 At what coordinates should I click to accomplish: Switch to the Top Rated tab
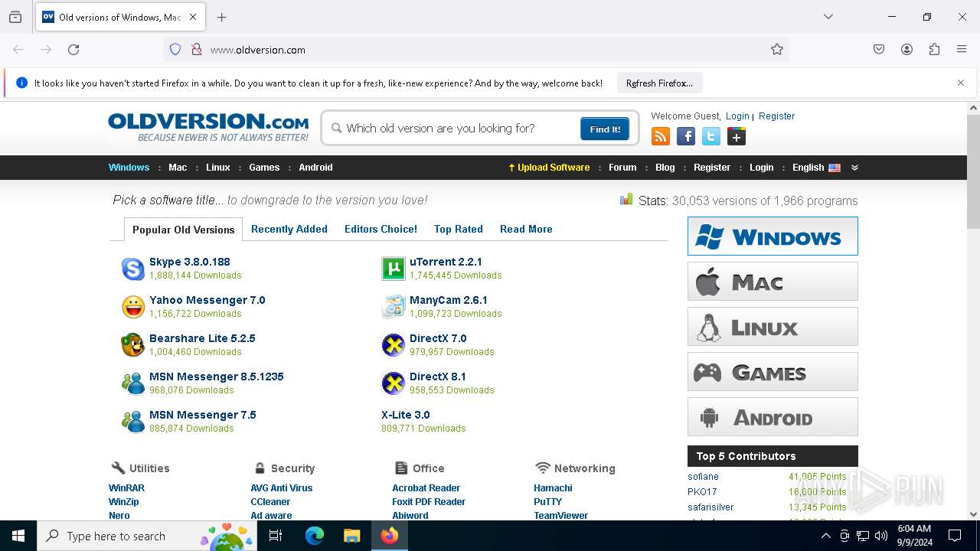click(459, 229)
